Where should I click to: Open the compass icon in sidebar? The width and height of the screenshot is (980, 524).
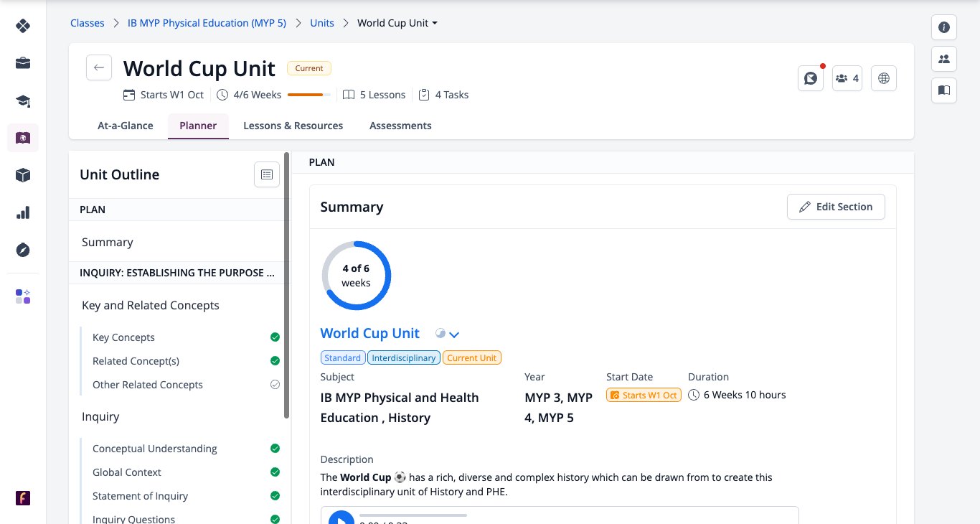coord(23,250)
